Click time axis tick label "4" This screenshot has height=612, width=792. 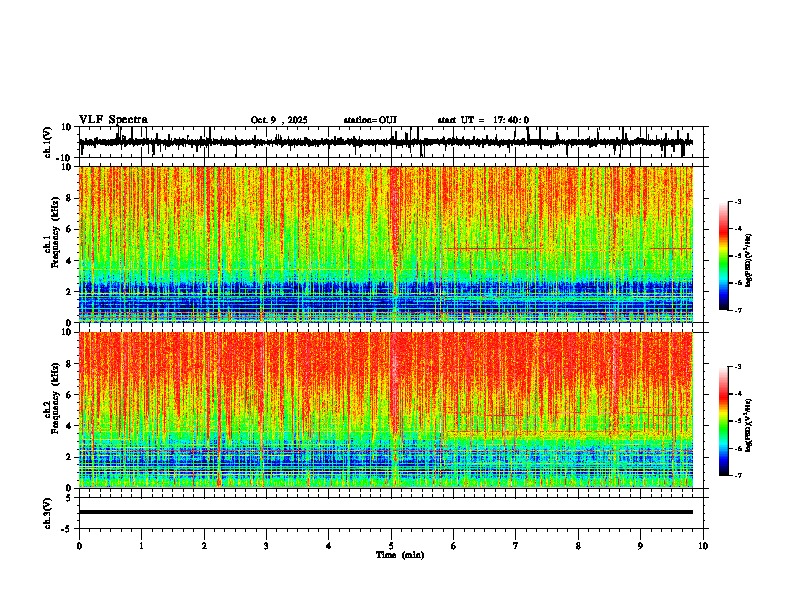(329, 546)
